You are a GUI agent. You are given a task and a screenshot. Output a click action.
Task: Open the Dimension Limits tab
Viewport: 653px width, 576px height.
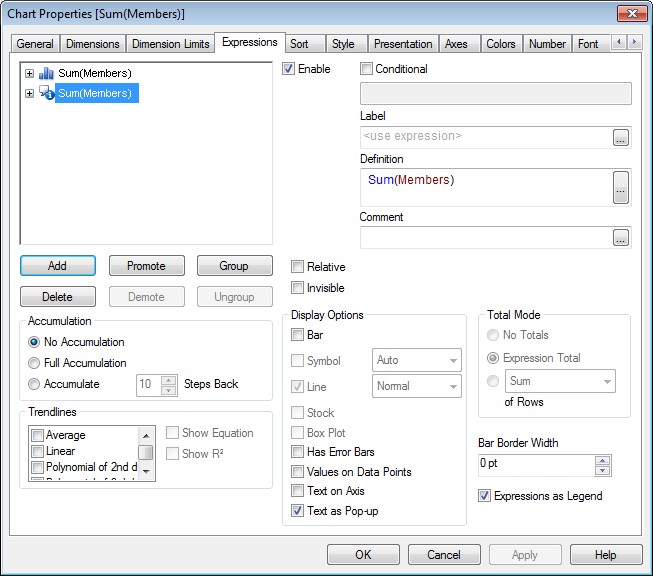coord(170,44)
